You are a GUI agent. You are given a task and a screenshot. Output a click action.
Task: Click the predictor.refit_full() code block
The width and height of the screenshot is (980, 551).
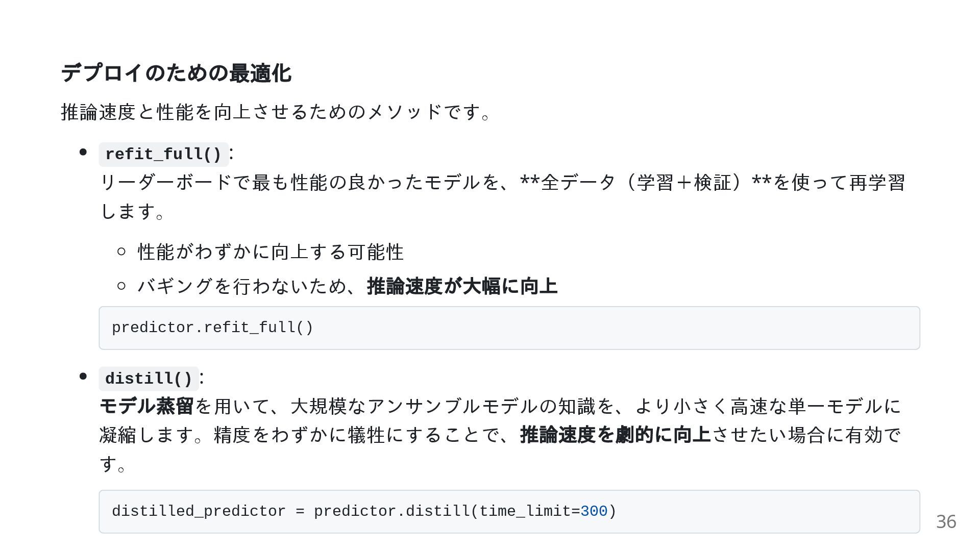coord(509,328)
